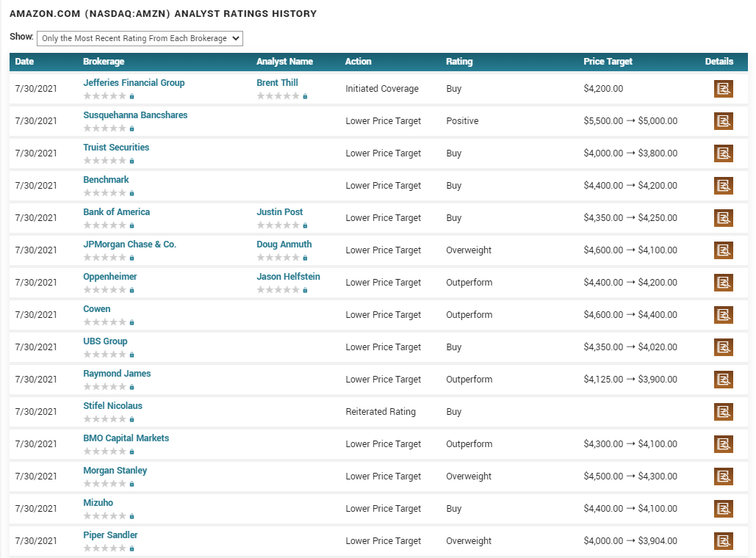756x558 pixels.
Task: Click the lock icon under UBS Group
Action: click(x=132, y=355)
